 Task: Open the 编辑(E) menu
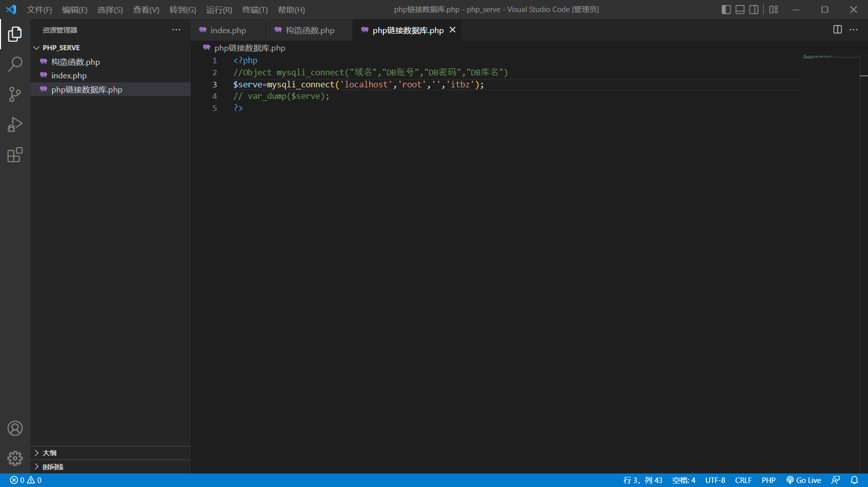click(75, 10)
